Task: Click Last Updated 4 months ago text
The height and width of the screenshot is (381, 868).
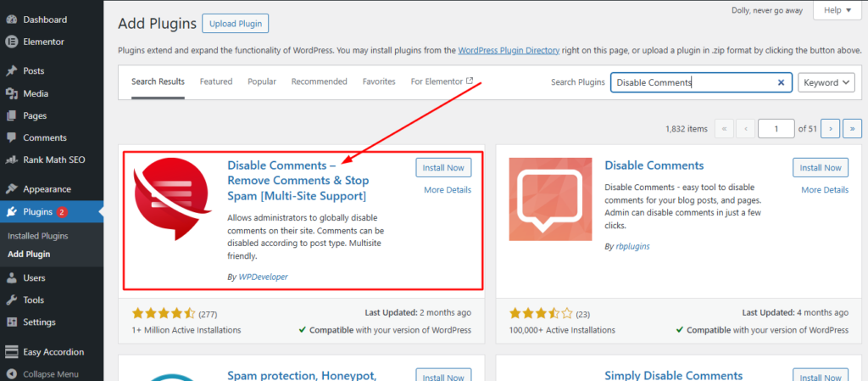Action: [x=795, y=313]
